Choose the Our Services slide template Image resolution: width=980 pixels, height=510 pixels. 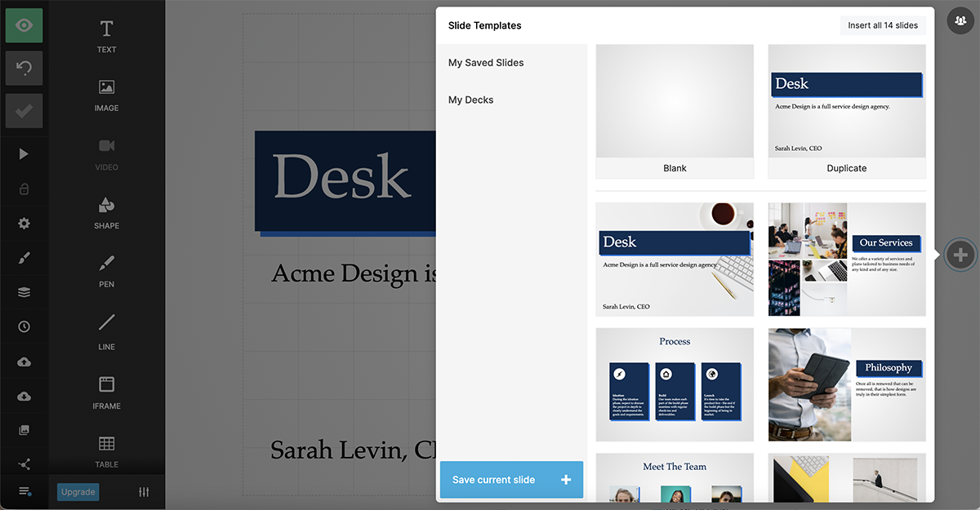coord(847,259)
